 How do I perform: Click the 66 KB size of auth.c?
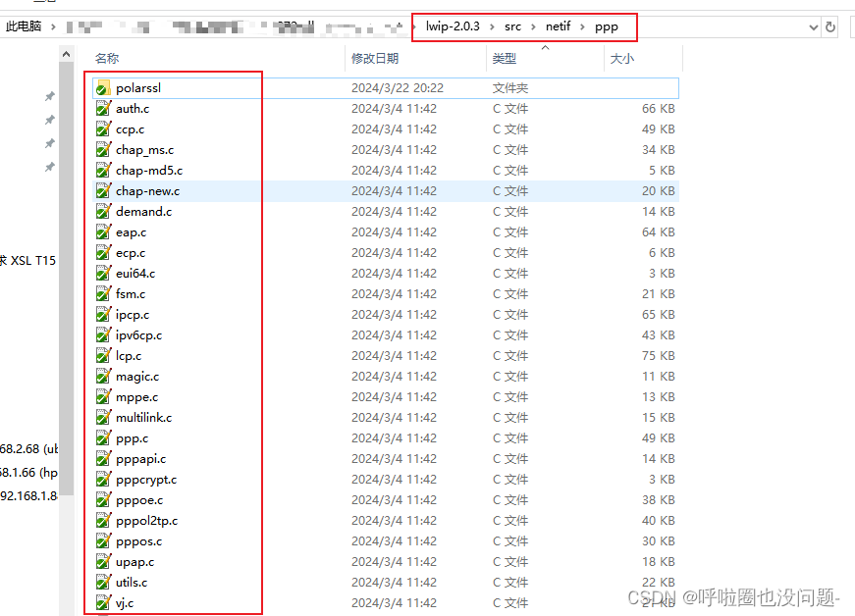[x=658, y=108]
